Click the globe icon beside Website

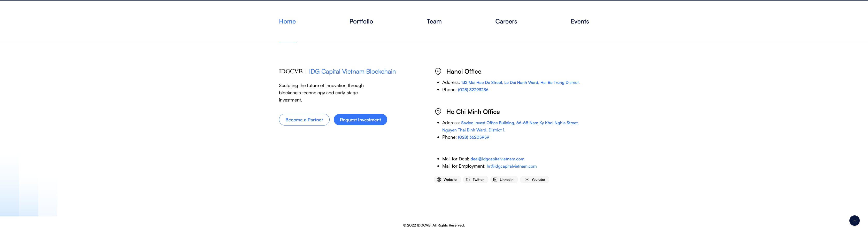click(439, 180)
